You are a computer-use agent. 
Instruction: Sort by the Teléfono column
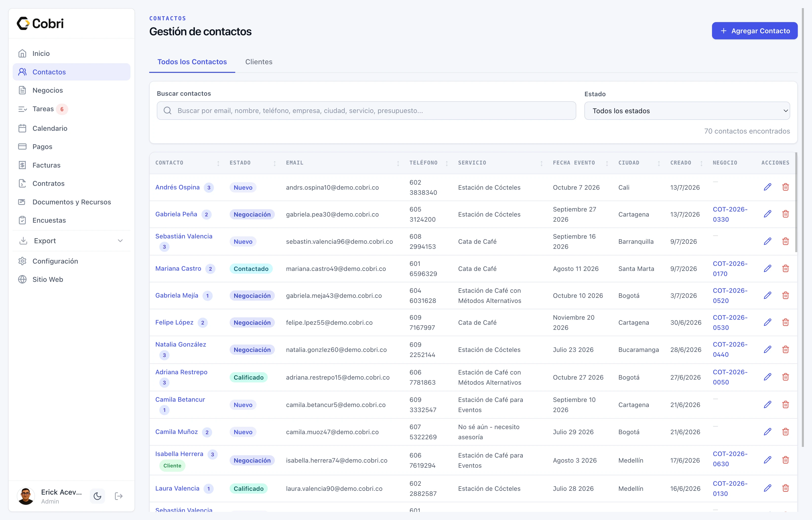(447, 163)
